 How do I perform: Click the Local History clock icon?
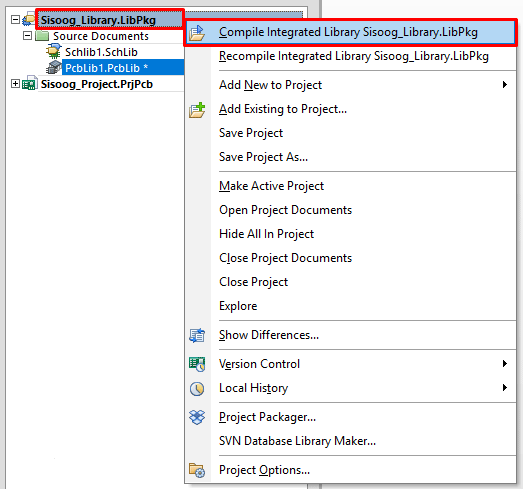click(197, 389)
